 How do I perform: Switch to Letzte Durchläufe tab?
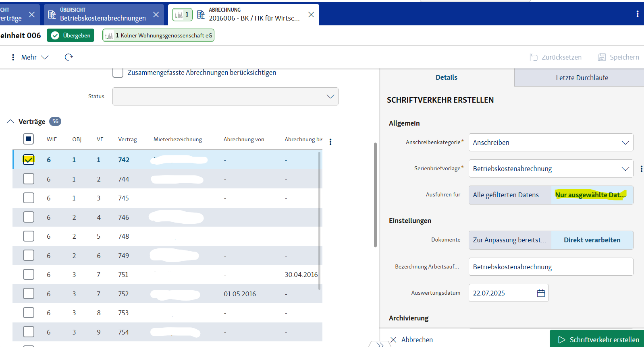pyautogui.click(x=582, y=78)
